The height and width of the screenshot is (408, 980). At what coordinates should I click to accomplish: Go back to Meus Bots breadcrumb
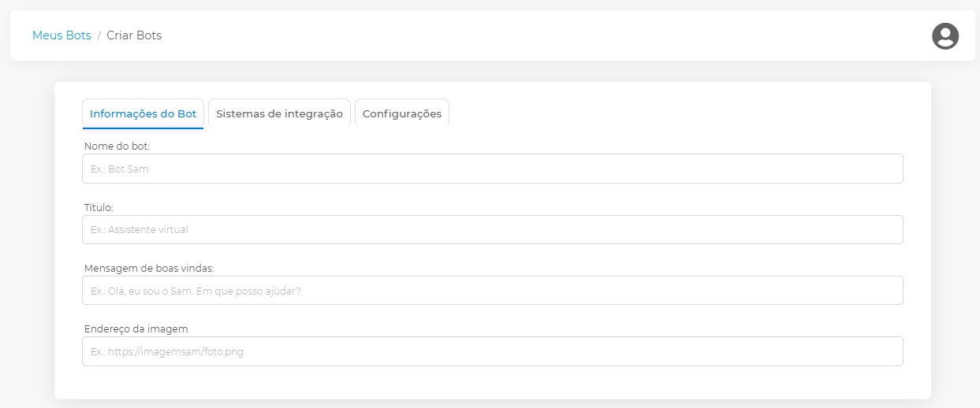click(x=61, y=35)
